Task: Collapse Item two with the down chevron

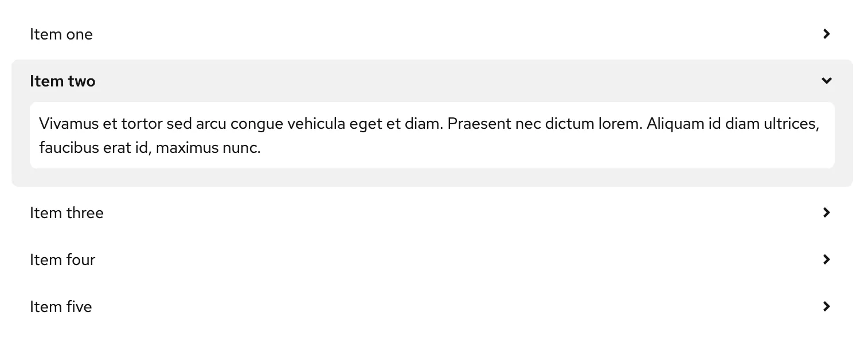Action: click(826, 81)
